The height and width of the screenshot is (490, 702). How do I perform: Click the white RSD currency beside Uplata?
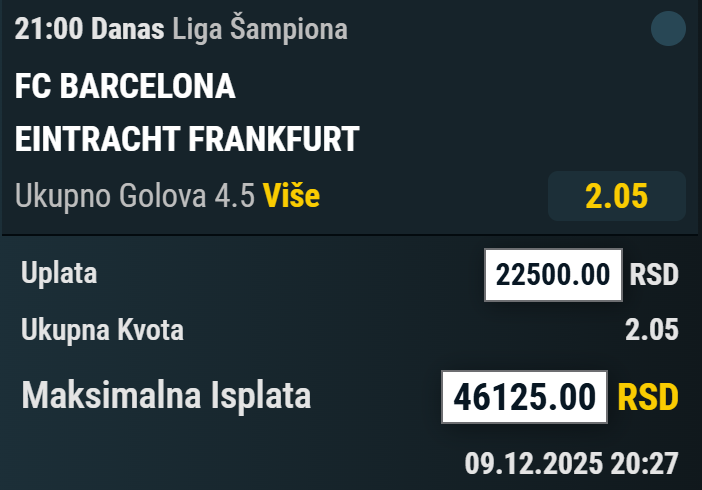tap(654, 274)
